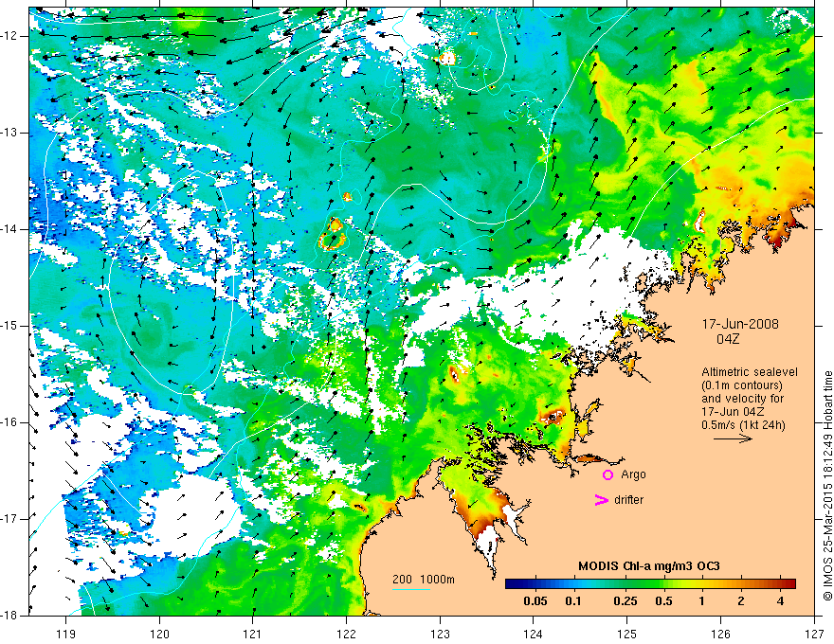Click the "0.5m/s (1kt 24h)" text
The image size is (834, 644).
743,424
